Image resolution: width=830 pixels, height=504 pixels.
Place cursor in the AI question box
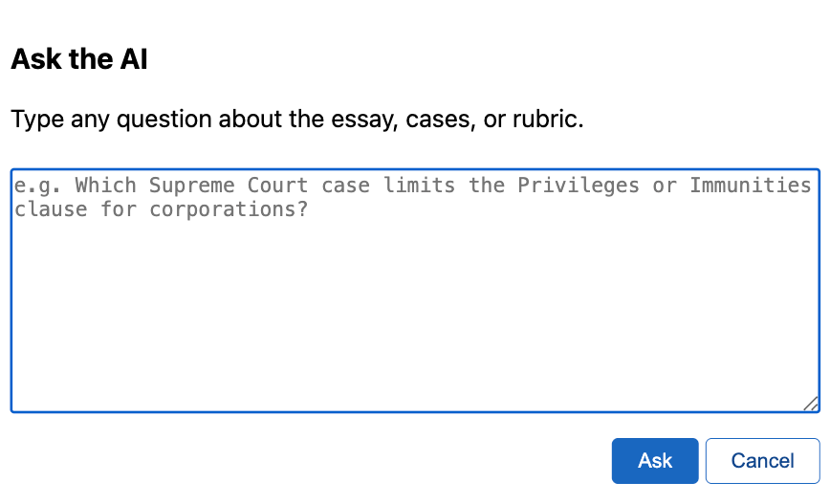[415, 291]
